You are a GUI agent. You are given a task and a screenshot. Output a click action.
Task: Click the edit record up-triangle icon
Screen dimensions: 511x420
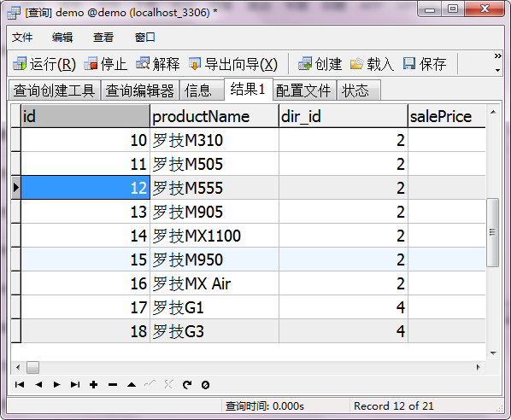132,385
